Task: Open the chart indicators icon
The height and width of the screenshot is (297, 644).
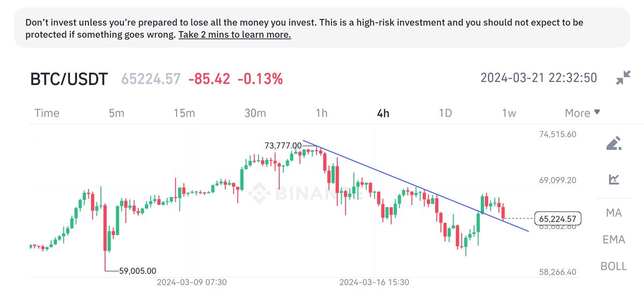Action: [614, 180]
